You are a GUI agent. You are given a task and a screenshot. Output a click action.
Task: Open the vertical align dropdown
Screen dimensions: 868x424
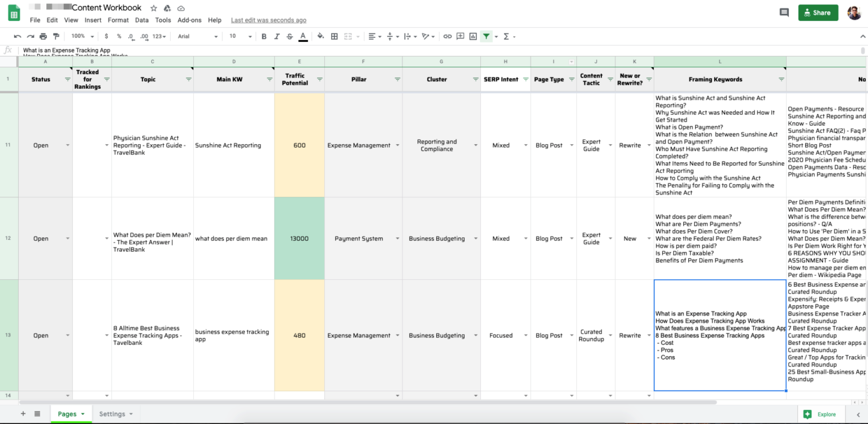coord(392,36)
